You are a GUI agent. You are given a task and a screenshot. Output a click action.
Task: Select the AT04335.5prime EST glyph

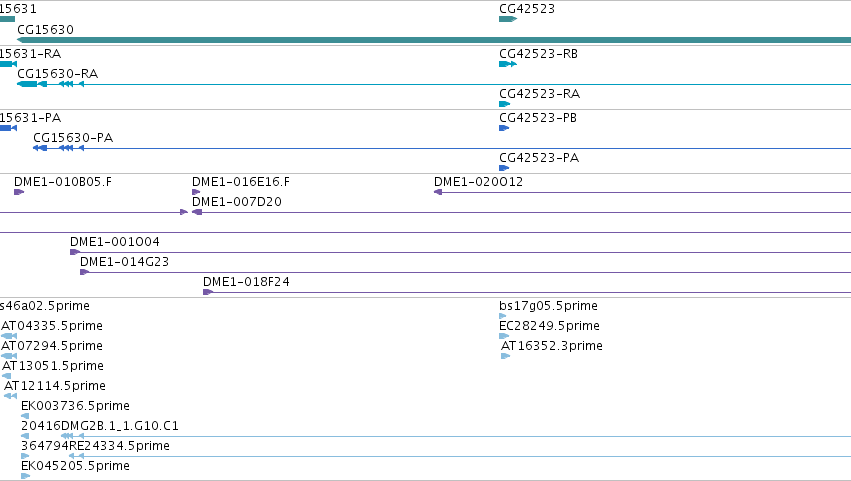(9, 336)
